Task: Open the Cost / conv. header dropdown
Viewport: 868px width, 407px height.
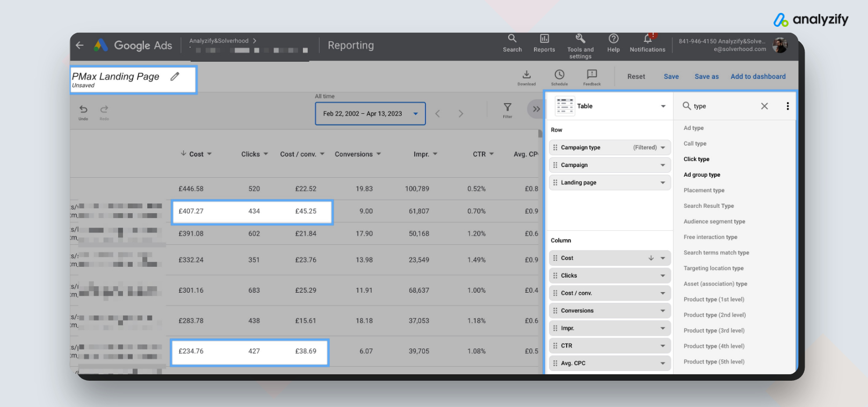Action: pos(322,154)
